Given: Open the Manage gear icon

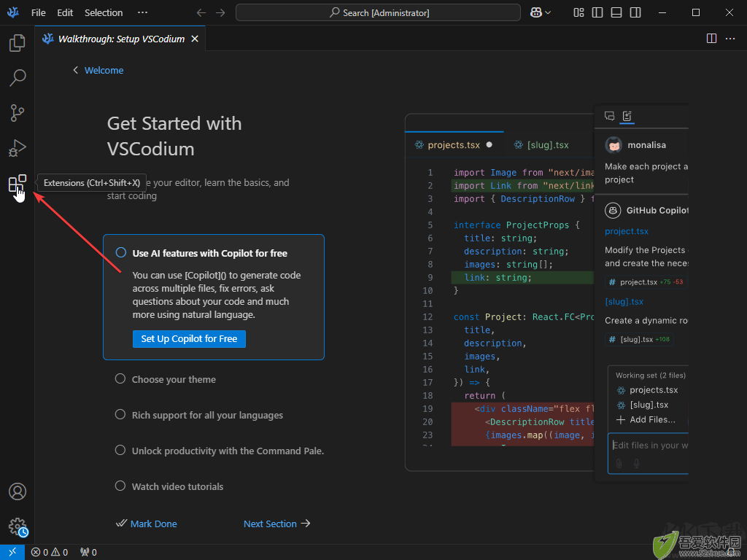Looking at the screenshot, I should coord(18,527).
